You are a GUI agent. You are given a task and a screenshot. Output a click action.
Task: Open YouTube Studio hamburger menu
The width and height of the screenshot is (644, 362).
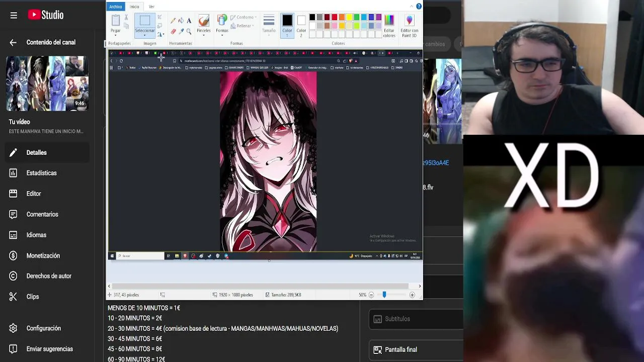[x=14, y=15]
